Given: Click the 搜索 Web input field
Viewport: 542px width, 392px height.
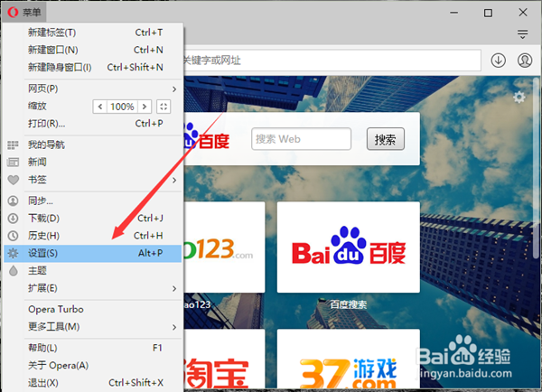Looking at the screenshot, I should pyautogui.click(x=301, y=139).
